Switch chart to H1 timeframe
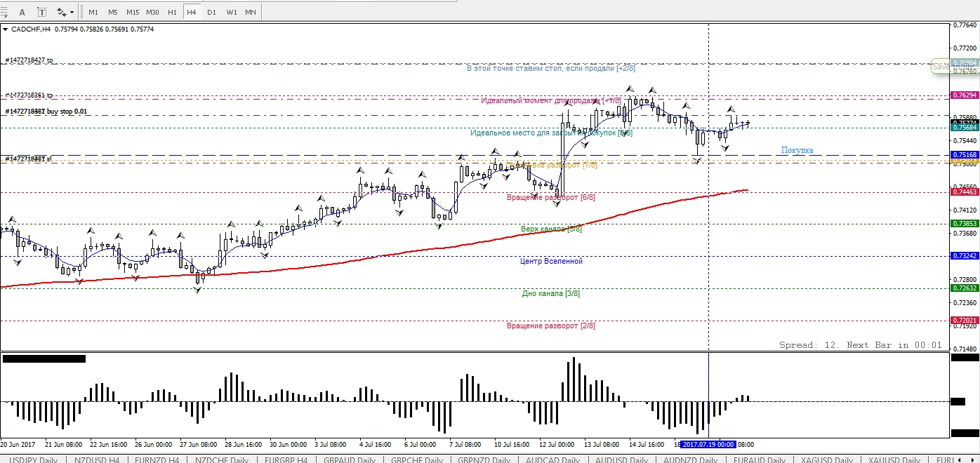This screenshot has width=980, height=463. (173, 12)
